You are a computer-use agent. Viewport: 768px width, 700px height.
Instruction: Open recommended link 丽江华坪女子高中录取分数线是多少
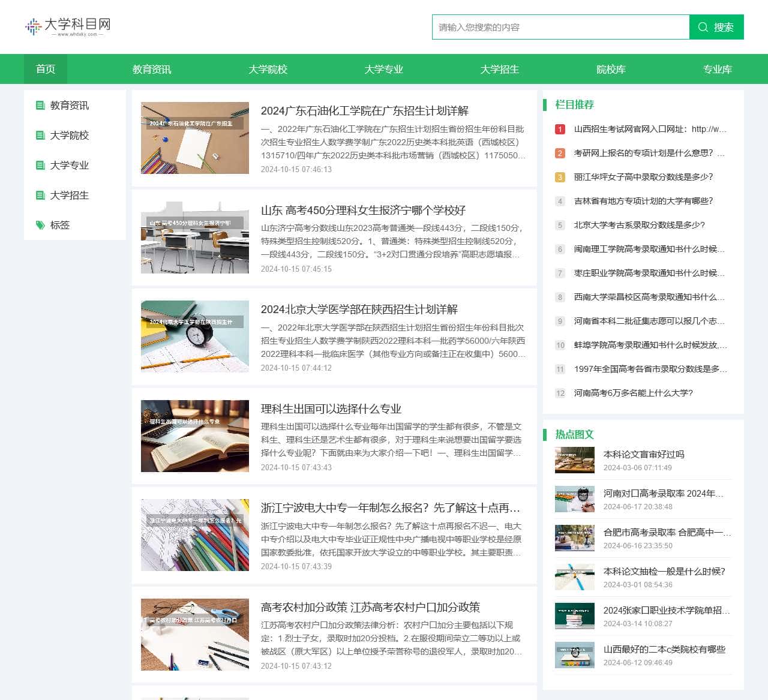(644, 177)
